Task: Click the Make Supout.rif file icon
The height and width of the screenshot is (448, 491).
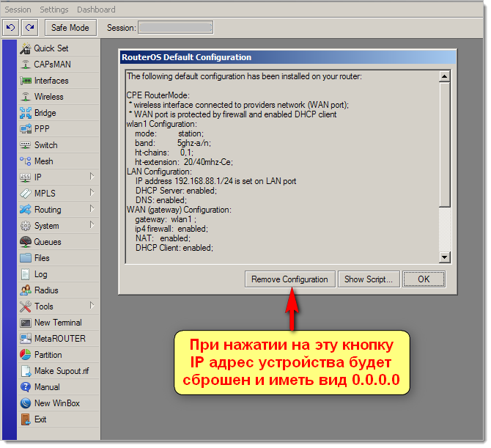Action: 26,371
